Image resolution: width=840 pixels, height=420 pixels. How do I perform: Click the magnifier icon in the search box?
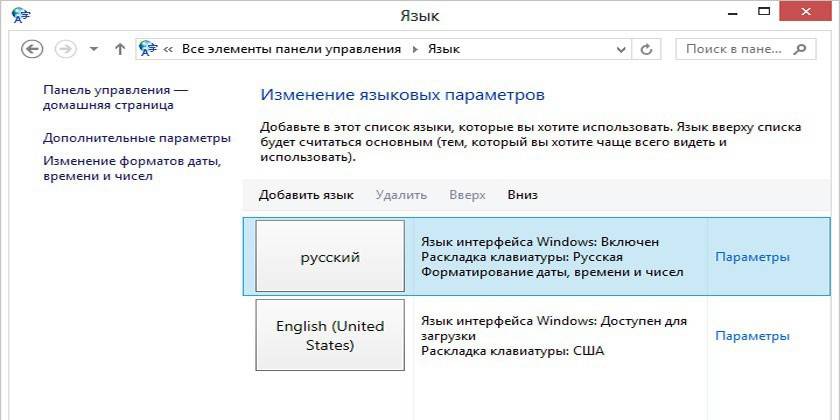click(799, 49)
